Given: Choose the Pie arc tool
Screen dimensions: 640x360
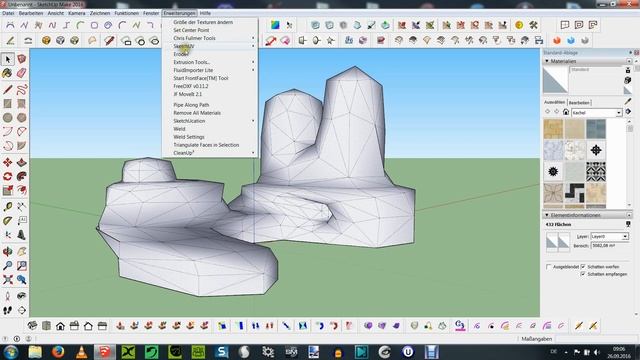Looking at the screenshot, I should point(22,146).
